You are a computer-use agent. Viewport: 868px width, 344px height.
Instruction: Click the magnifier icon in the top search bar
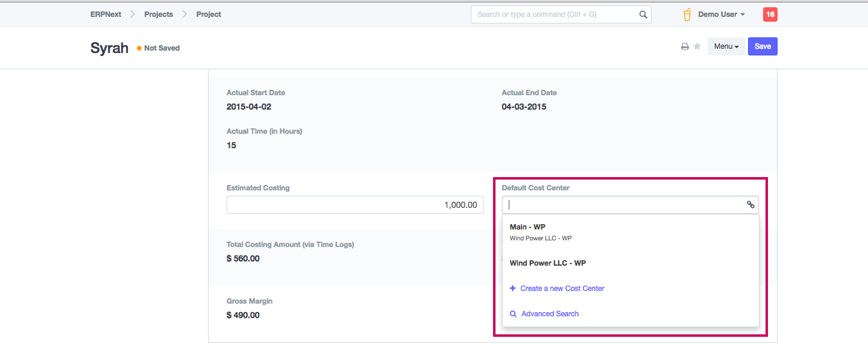click(x=643, y=14)
